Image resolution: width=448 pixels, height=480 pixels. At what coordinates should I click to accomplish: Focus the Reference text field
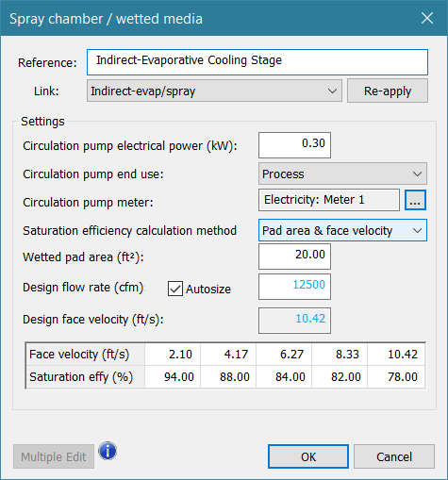click(x=257, y=62)
